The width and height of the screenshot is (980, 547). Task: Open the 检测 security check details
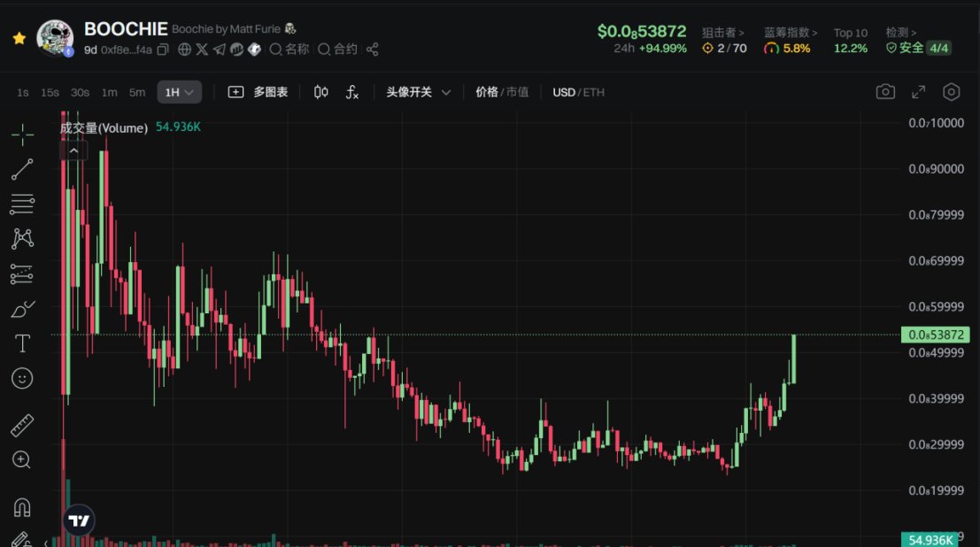pyautogui.click(x=900, y=33)
